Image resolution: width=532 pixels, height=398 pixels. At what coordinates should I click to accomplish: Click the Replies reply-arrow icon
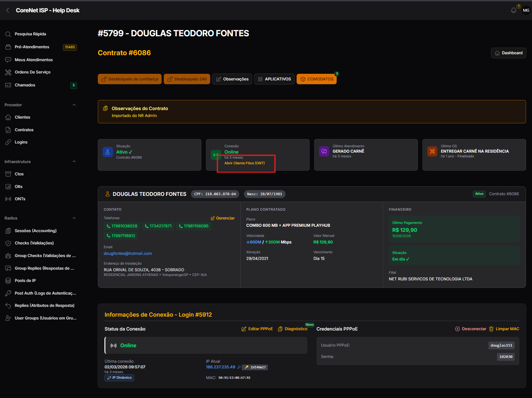(8, 306)
